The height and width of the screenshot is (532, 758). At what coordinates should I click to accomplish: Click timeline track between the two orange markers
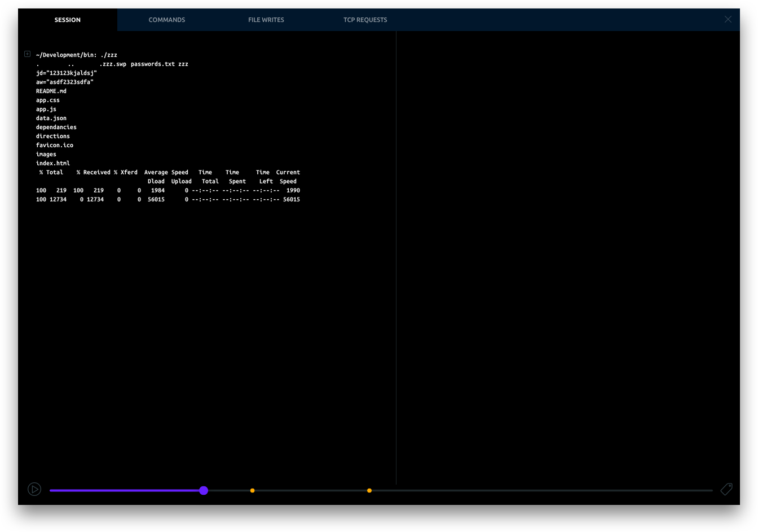click(x=310, y=490)
